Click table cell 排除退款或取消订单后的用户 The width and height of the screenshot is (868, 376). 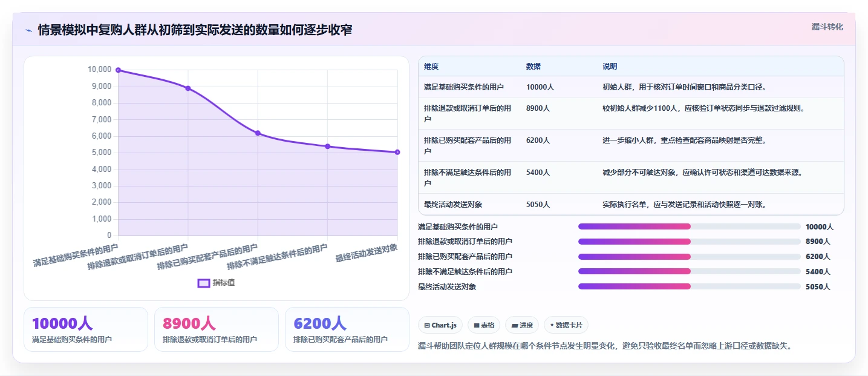coord(468,113)
